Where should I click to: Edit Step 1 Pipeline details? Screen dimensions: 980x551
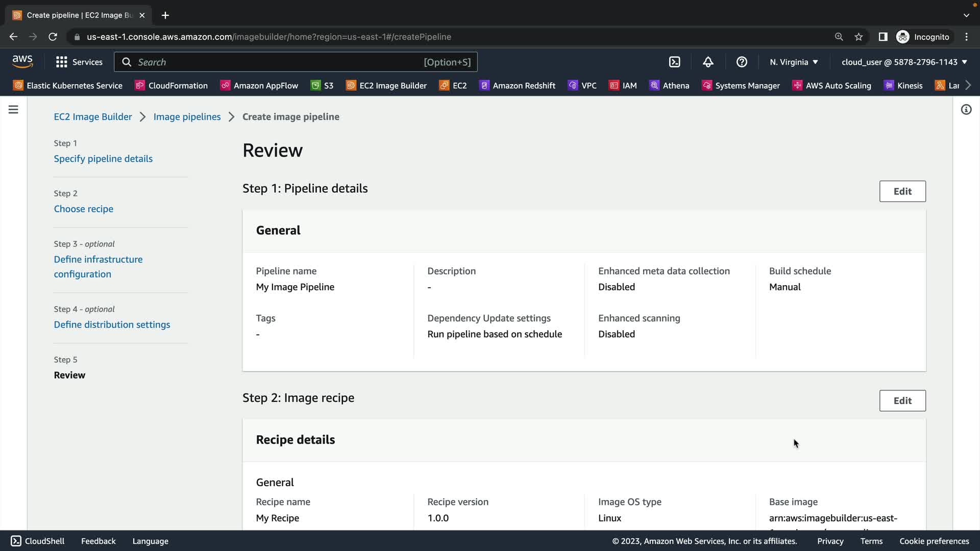tap(902, 191)
